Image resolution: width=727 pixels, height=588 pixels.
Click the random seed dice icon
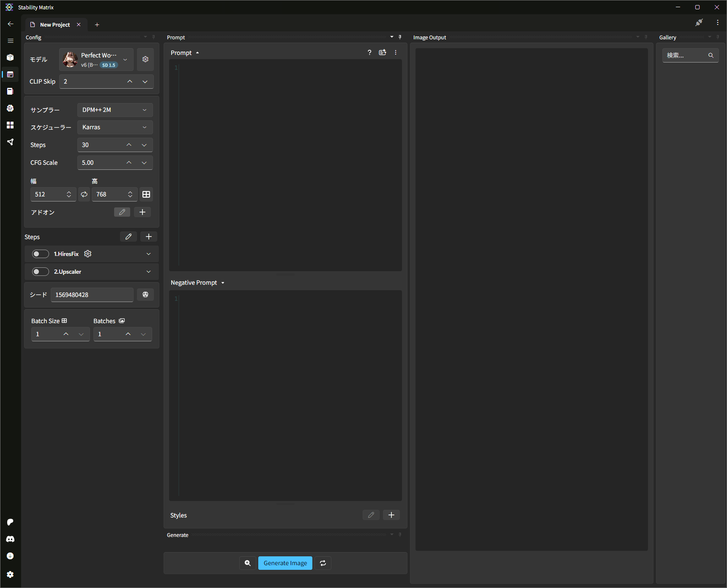(145, 295)
